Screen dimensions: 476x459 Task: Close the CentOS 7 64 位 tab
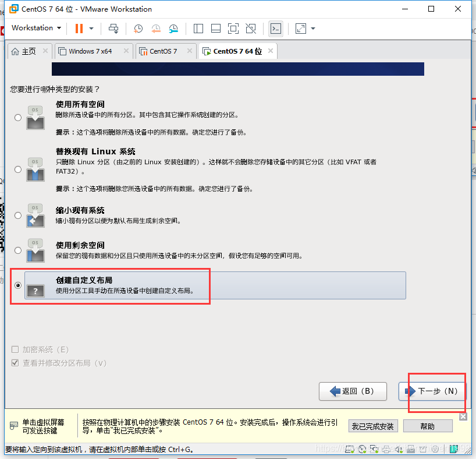pyautogui.click(x=271, y=51)
